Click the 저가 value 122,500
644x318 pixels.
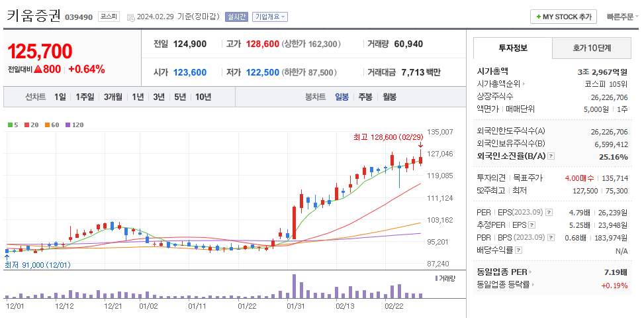[x=263, y=73]
